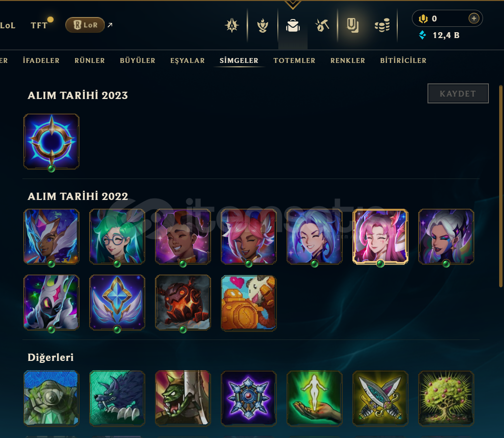
Task: Open the Store coins icon
Action: point(382,25)
